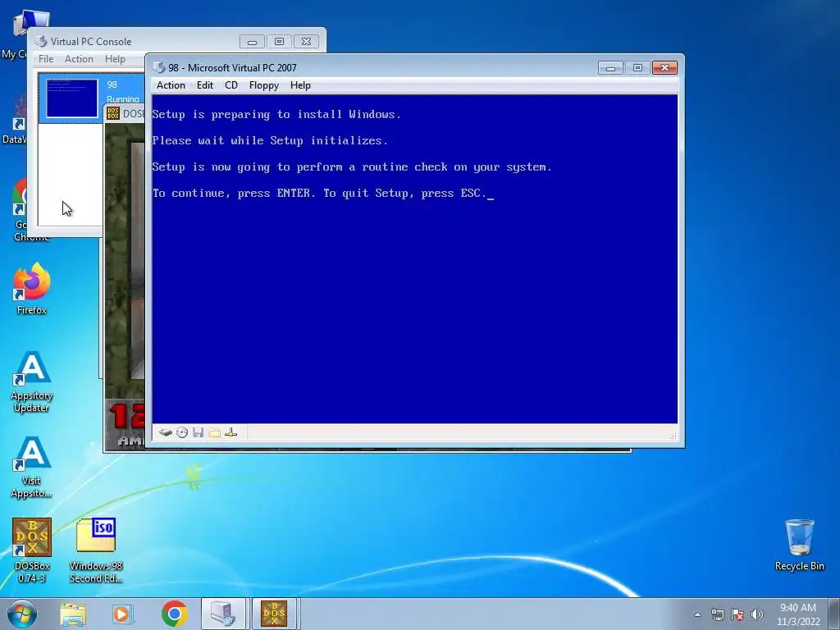This screenshot has width=840, height=630.
Task: Click the DOSBox window title icon
Action: (113, 113)
